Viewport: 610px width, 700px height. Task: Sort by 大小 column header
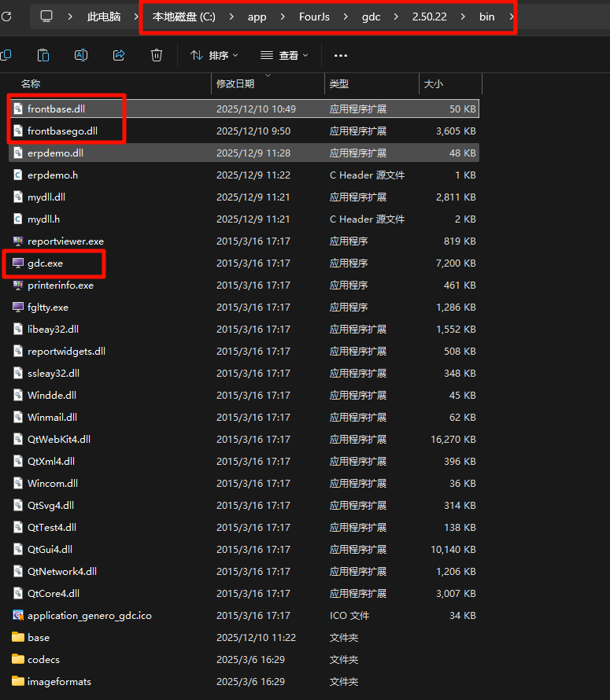[433, 83]
